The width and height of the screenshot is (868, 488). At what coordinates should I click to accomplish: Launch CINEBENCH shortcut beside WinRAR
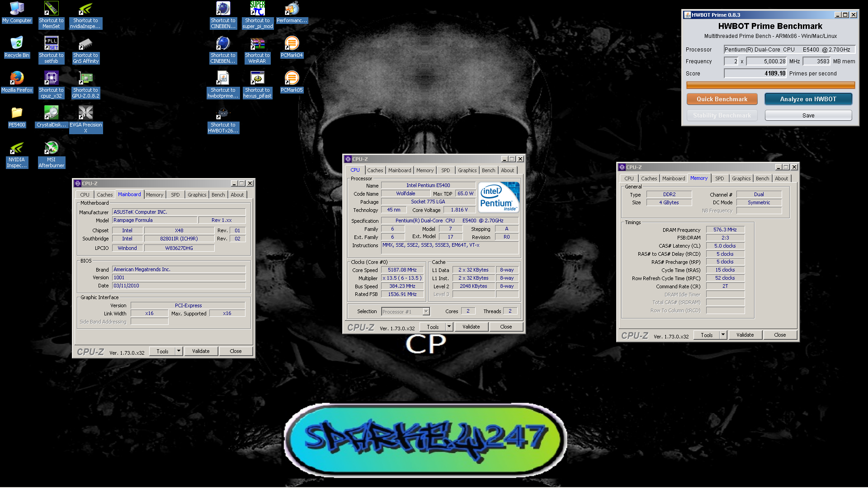(x=223, y=50)
